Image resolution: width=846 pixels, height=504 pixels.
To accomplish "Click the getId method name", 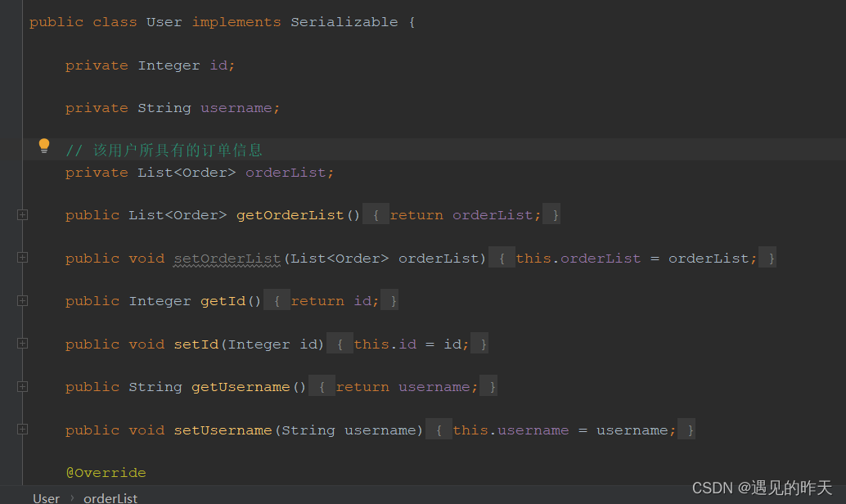I will (x=223, y=301).
